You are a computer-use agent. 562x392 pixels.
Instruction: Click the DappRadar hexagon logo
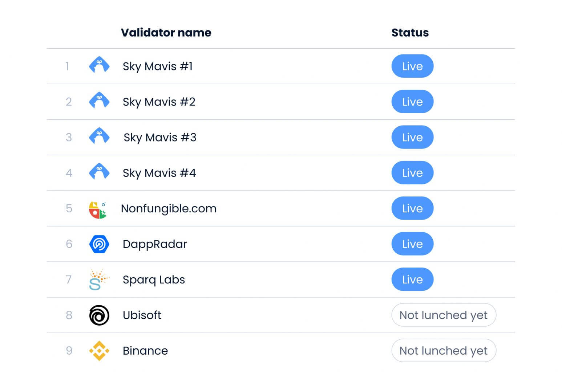(x=99, y=244)
